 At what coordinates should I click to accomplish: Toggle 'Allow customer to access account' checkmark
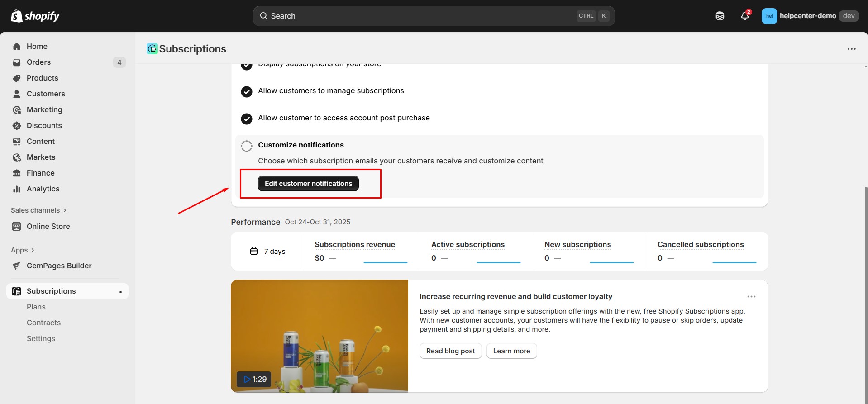(247, 119)
